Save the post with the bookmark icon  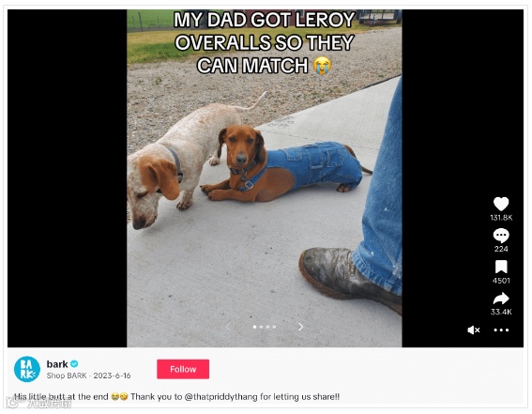pyautogui.click(x=501, y=267)
